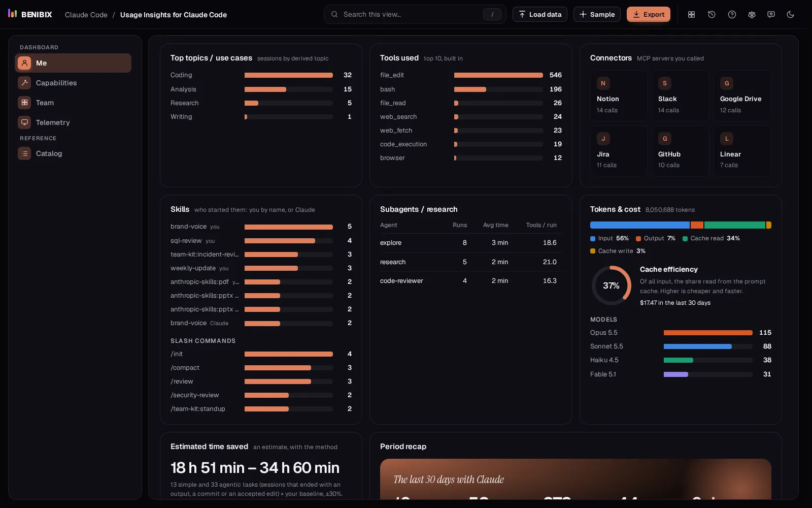Click the Sample button
Image resolution: width=812 pixels, height=508 pixels.
tap(597, 14)
